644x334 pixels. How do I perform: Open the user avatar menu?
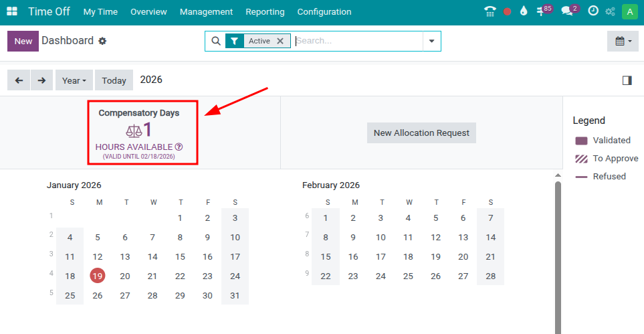tap(629, 11)
